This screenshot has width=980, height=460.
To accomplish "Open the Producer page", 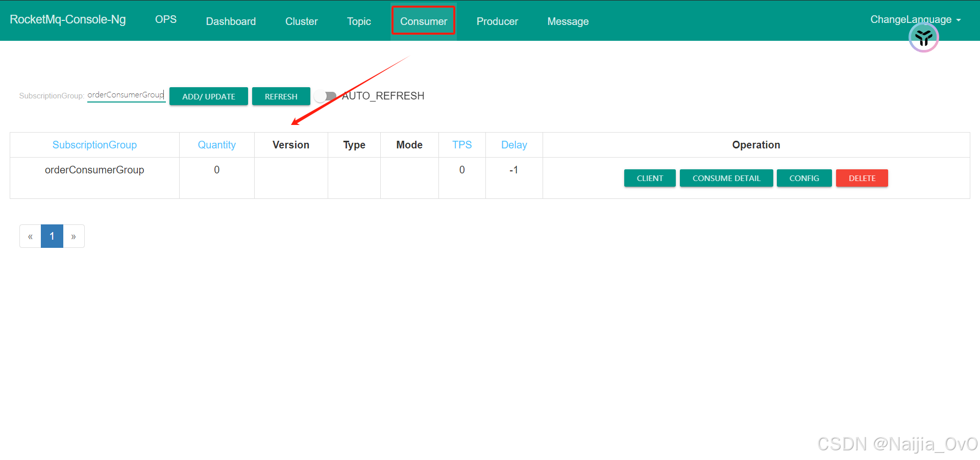I will click(x=497, y=21).
